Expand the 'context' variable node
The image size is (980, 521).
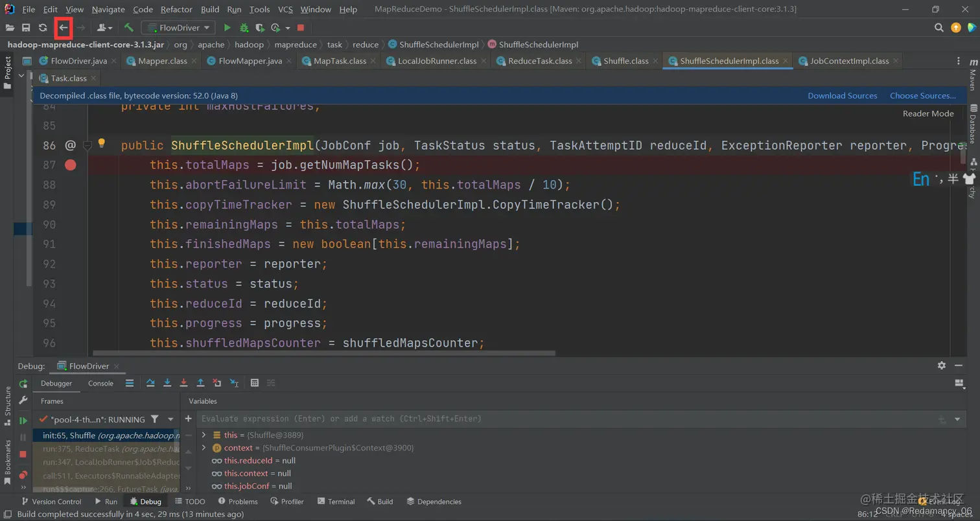(204, 448)
